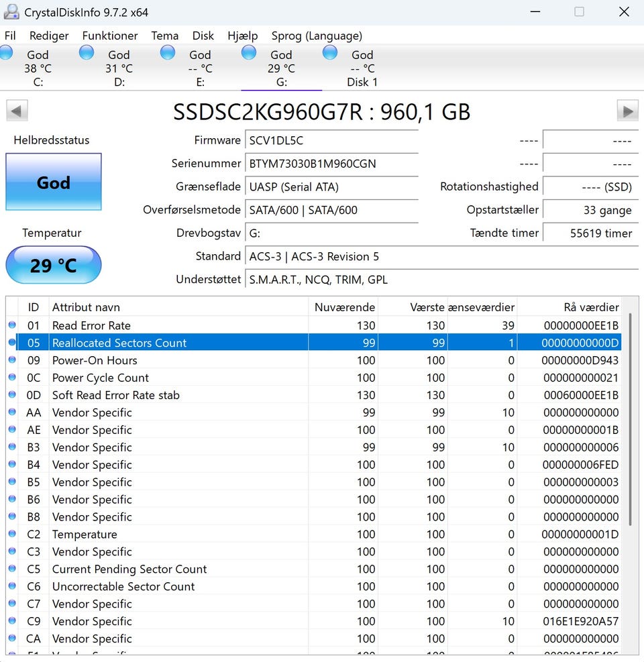Open the Tema menu

click(165, 36)
